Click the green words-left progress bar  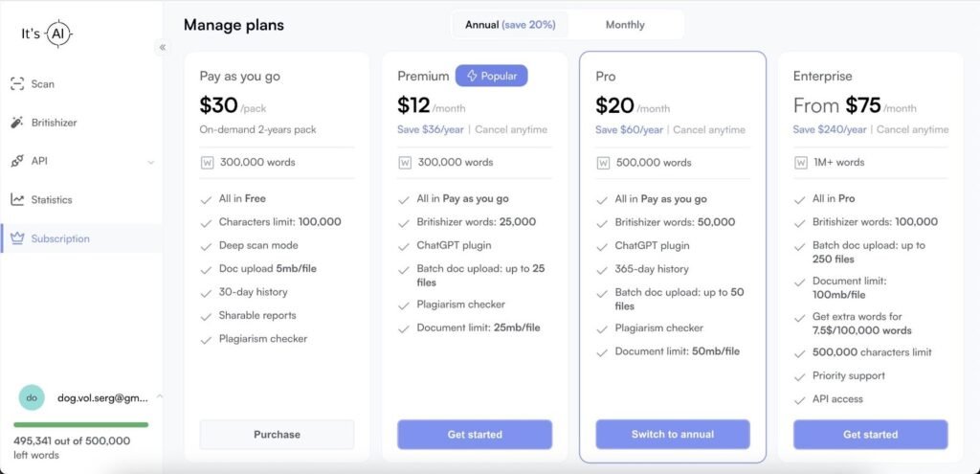point(80,424)
